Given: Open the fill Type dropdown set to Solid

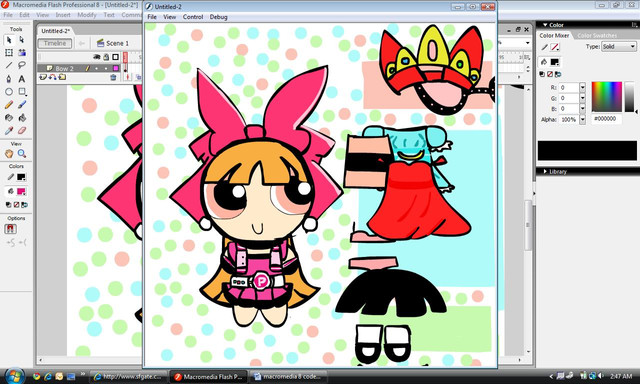Looking at the screenshot, I should click(x=619, y=47).
